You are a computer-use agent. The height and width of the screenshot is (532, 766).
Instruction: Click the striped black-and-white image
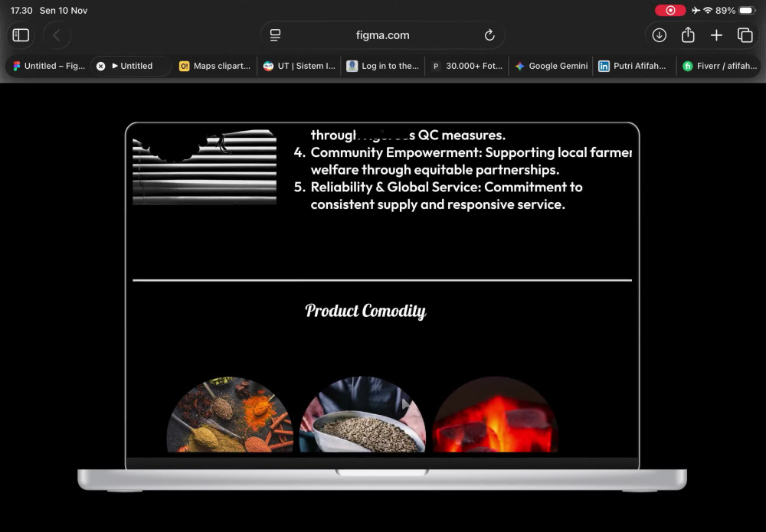pos(205,167)
